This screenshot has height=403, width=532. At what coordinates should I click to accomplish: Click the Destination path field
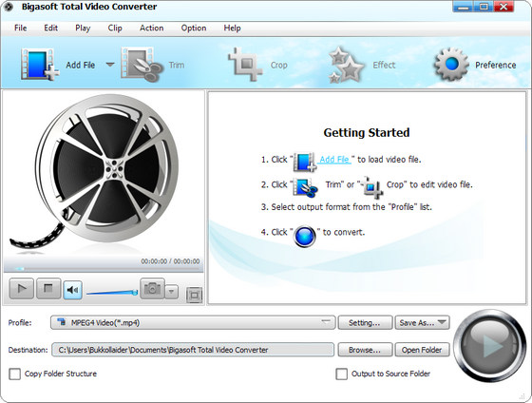coord(193,350)
